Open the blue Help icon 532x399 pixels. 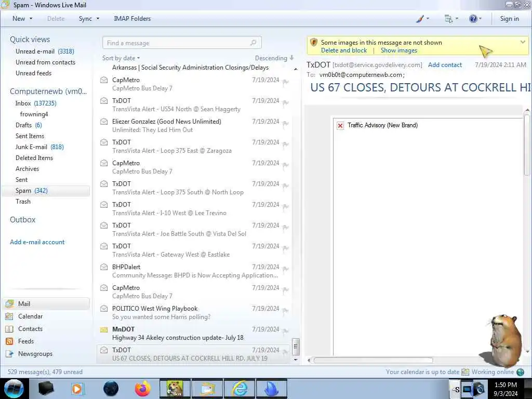click(473, 19)
